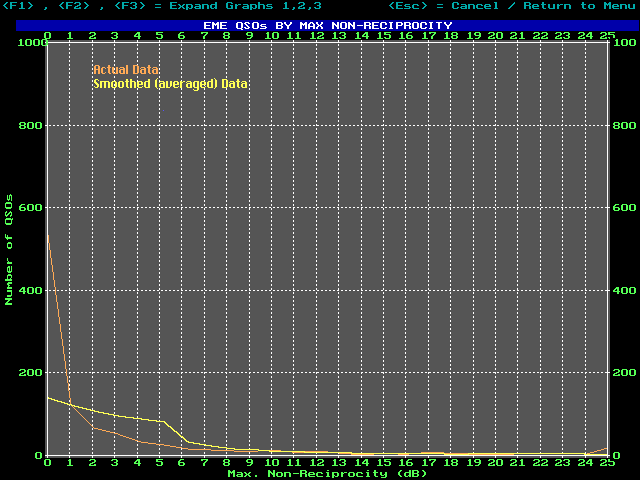Click the right axis value 600

[x=624, y=207]
